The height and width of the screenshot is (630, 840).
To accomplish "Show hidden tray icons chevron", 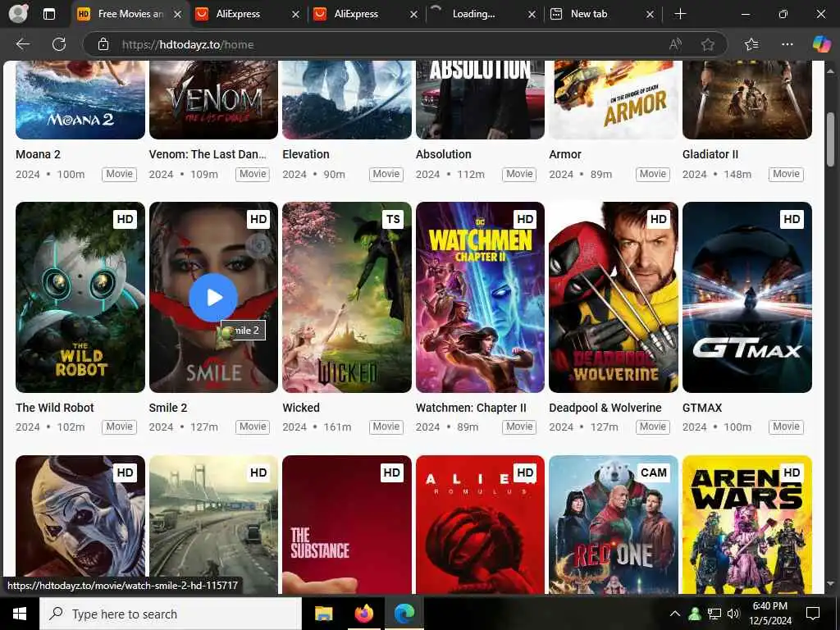I will point(675,614).
